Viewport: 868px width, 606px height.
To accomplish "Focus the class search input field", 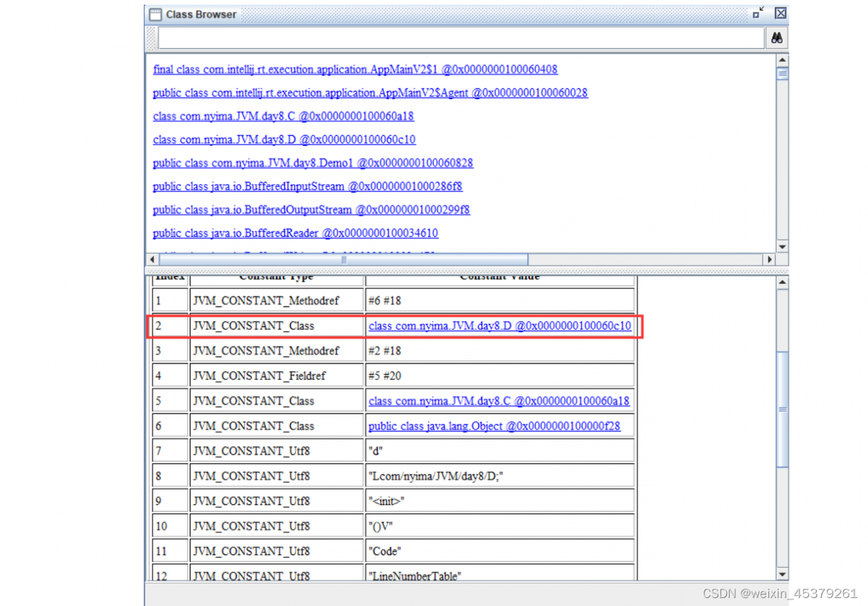I will click(x=462, y=38).
